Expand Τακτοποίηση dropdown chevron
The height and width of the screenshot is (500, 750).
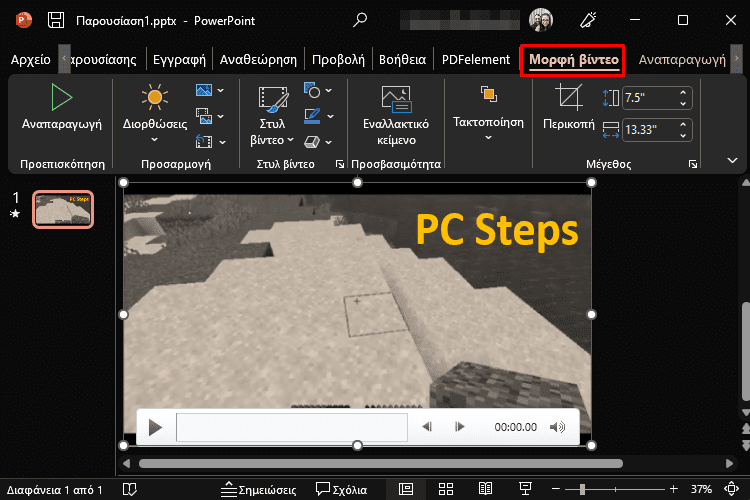point(488,138)
